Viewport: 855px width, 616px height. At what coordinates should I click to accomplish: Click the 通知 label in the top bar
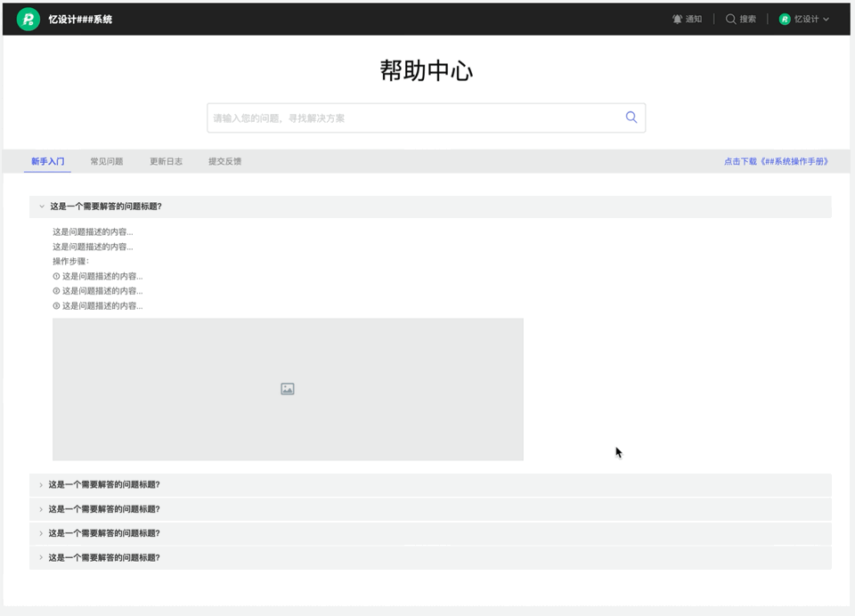click(693, 18)
